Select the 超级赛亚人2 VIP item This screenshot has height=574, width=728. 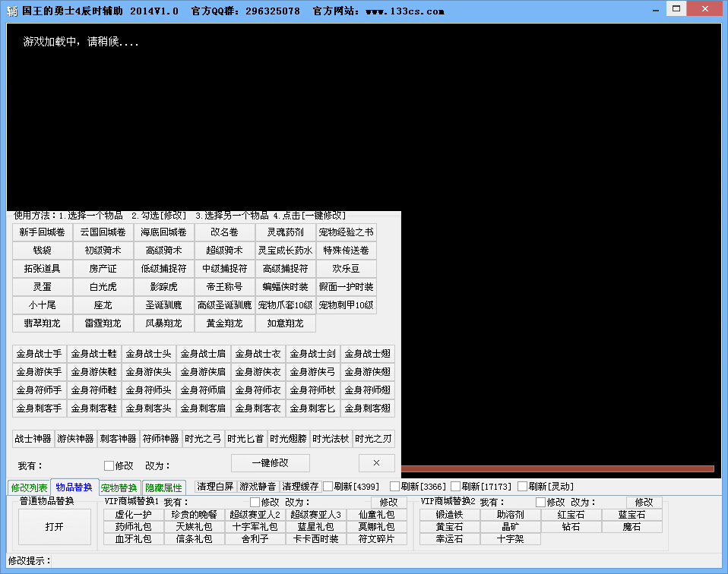pyautogui.click(x=255, y=515)
